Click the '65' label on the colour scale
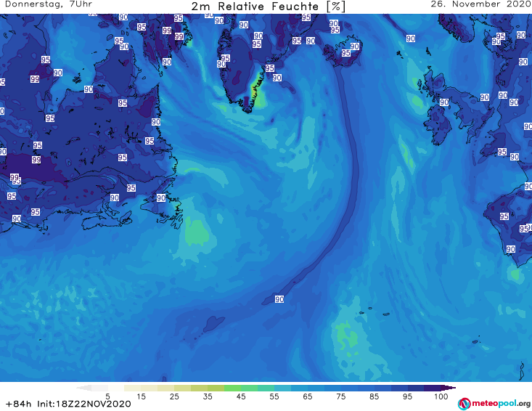The image size is (532, 411). [x=308, y=396]
